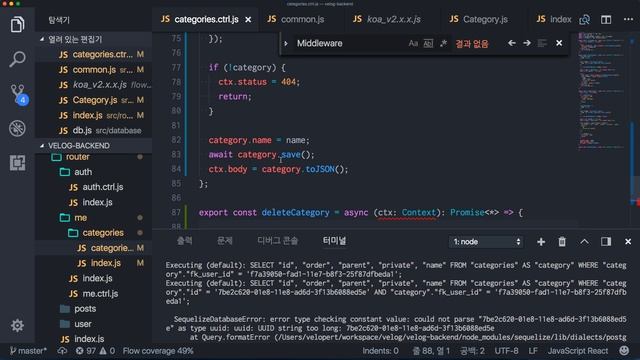Change the LF end of line sequence

click(533, 351)
